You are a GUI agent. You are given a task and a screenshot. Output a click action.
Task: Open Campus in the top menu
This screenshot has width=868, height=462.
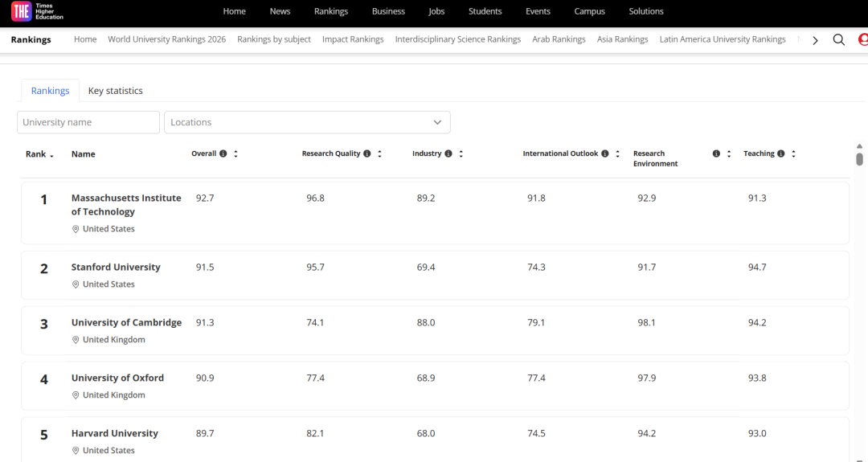[x=590, y=11]
